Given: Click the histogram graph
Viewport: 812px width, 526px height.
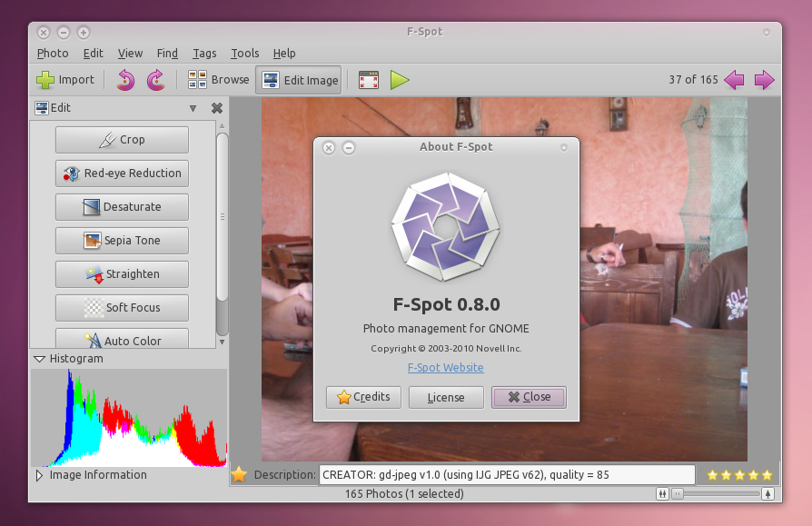Looking at the screenshot, I should [129, 418].
